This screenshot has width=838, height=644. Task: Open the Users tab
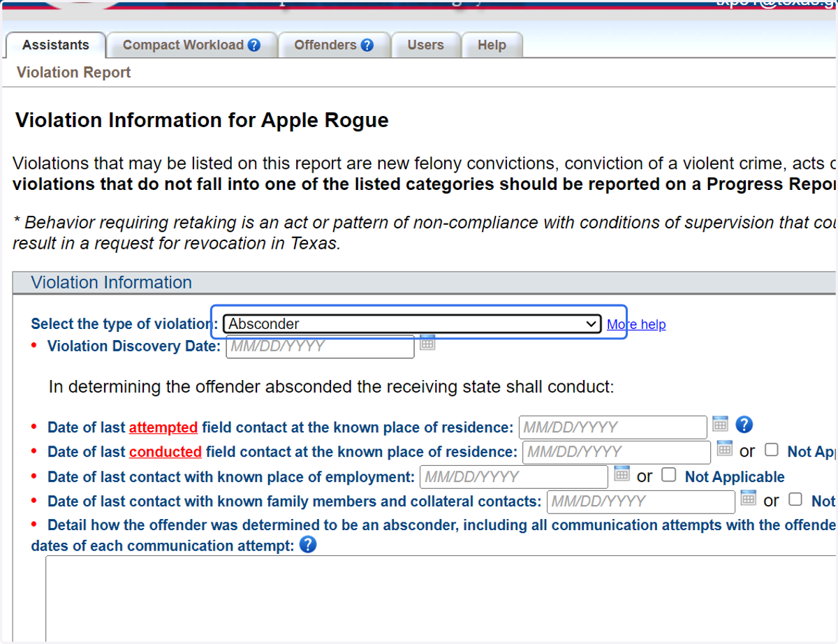(425, 45)
